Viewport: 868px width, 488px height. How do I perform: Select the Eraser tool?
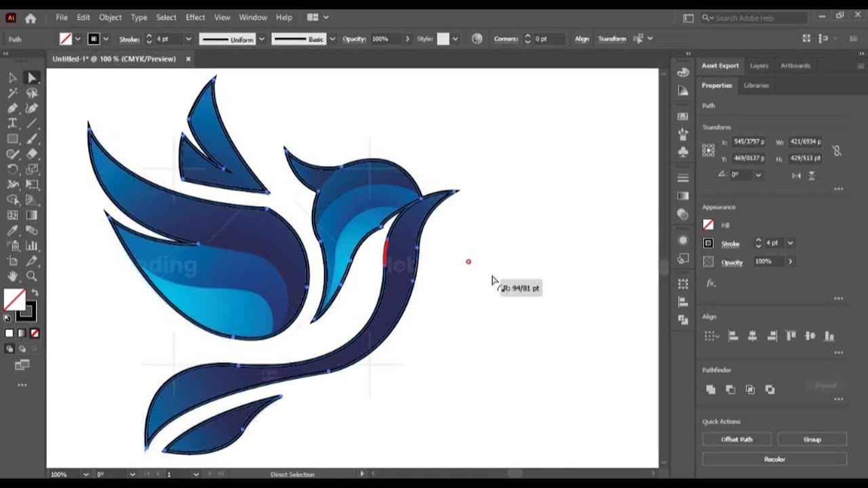[32, 154]
